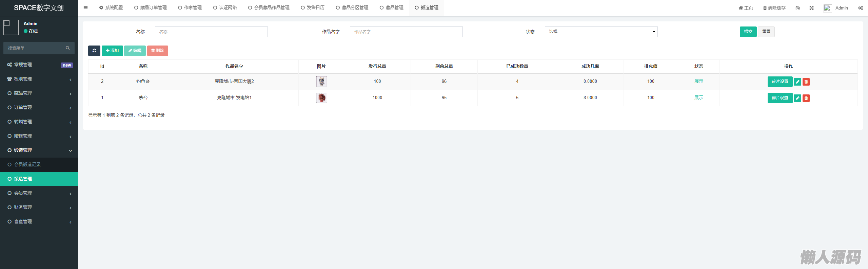Expand 转赠管理 in the sidebar
The height and width of the screenshot is (269, 868).
(39, 122)
